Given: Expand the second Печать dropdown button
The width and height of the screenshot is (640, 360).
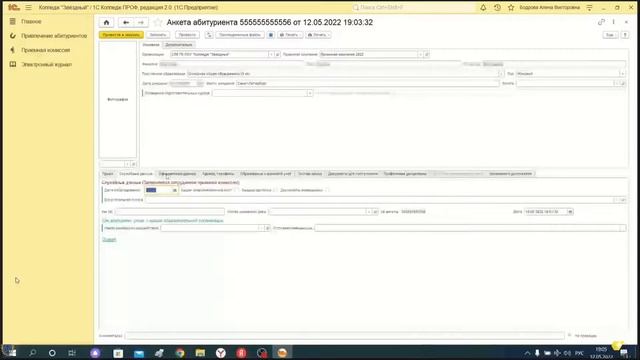Looking at the screenshot, I should 318,35.
